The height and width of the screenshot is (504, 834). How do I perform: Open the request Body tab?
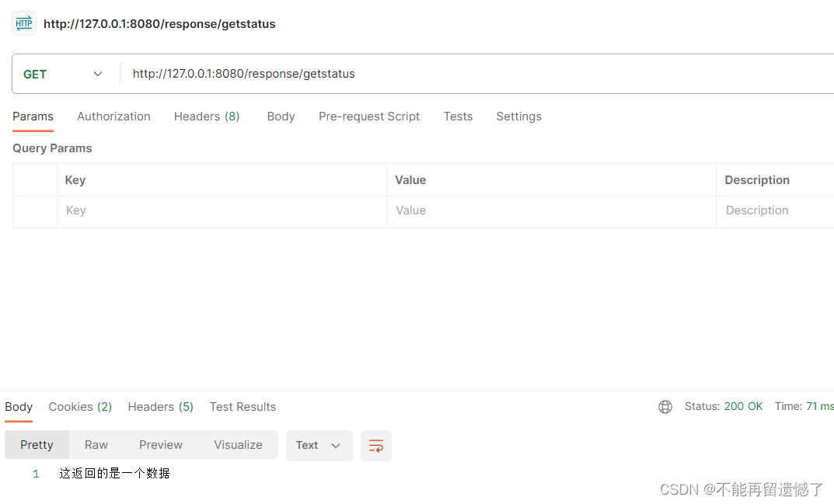281,116
